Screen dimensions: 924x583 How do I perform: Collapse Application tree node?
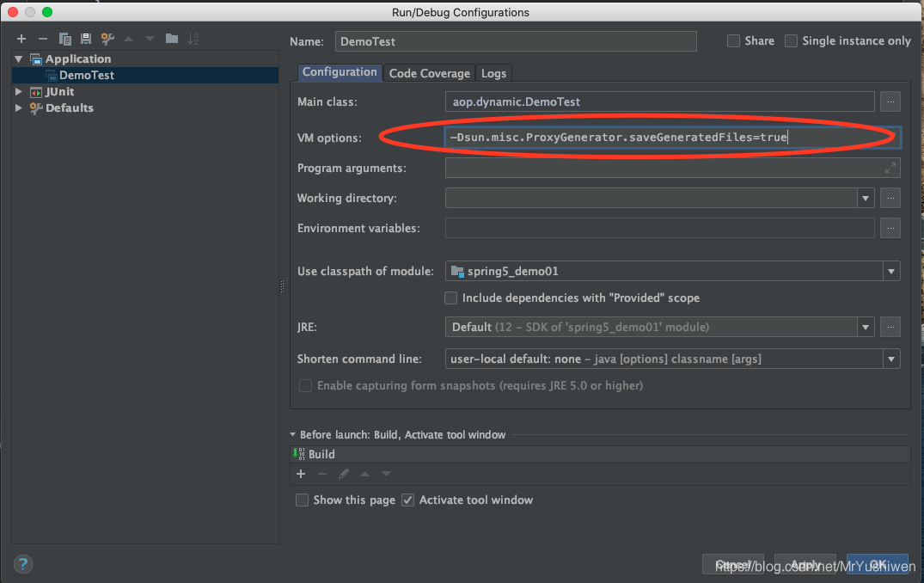coord(18,59)
